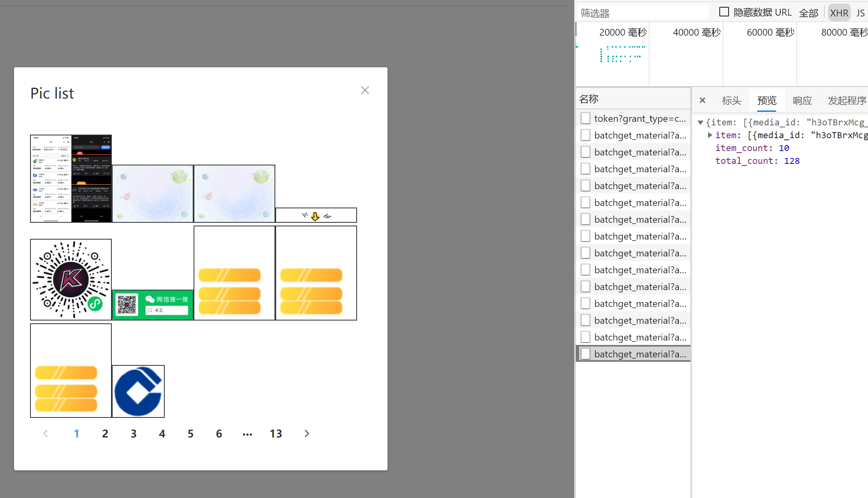Click the previous page arrow

(46, 433)
